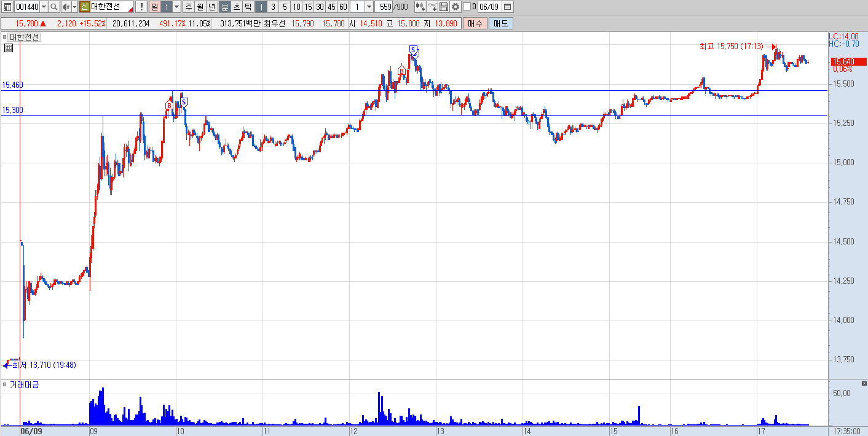
Task: Select the 15 minute interval tab
Action: click(x=308, y=7)
